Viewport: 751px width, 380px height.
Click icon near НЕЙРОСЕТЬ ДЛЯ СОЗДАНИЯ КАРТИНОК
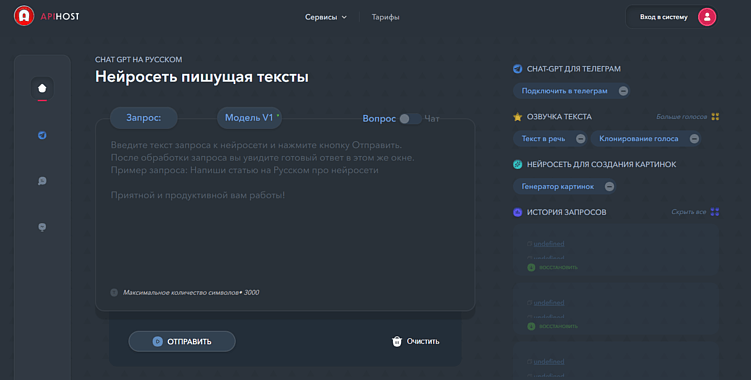(517, 164)
